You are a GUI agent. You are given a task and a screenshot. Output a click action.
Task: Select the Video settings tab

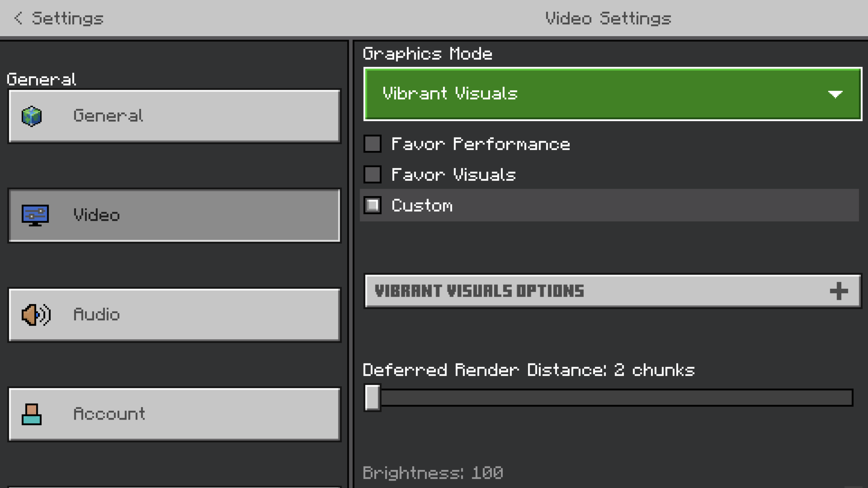click(174, 215)
